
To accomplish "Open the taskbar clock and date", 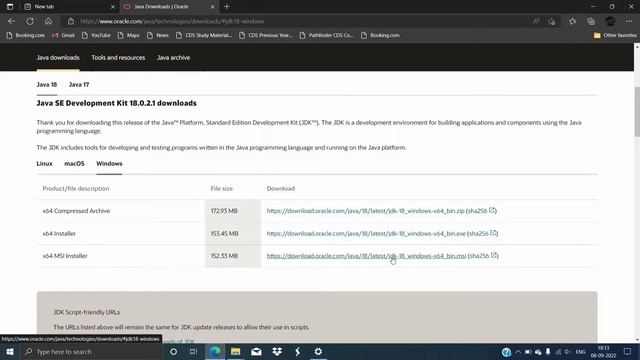I will [x=603, y=352].
